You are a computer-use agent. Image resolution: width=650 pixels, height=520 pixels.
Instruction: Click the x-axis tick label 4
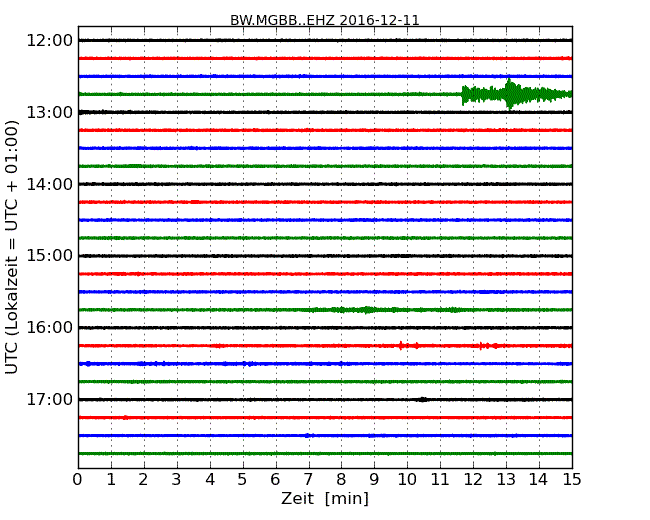[210, 479]
